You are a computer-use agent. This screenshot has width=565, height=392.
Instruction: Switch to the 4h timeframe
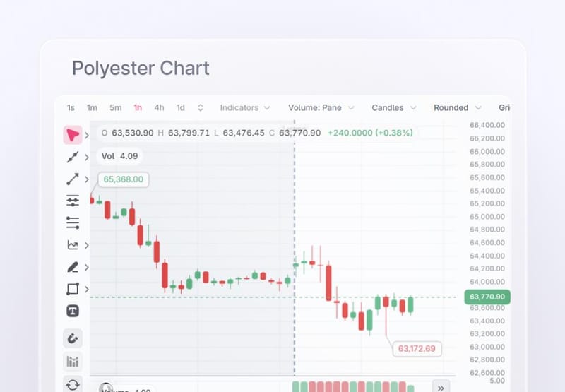tap(159, 108)
